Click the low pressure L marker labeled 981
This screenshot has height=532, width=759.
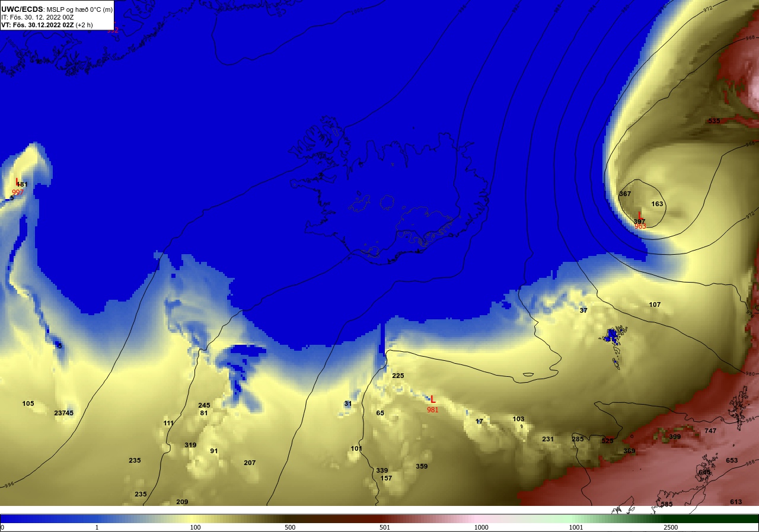(433, 400)
